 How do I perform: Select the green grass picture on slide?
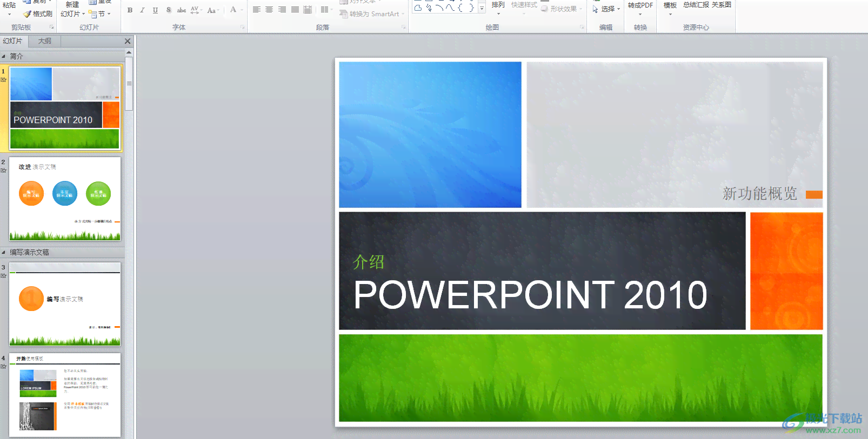coord(580,378)
